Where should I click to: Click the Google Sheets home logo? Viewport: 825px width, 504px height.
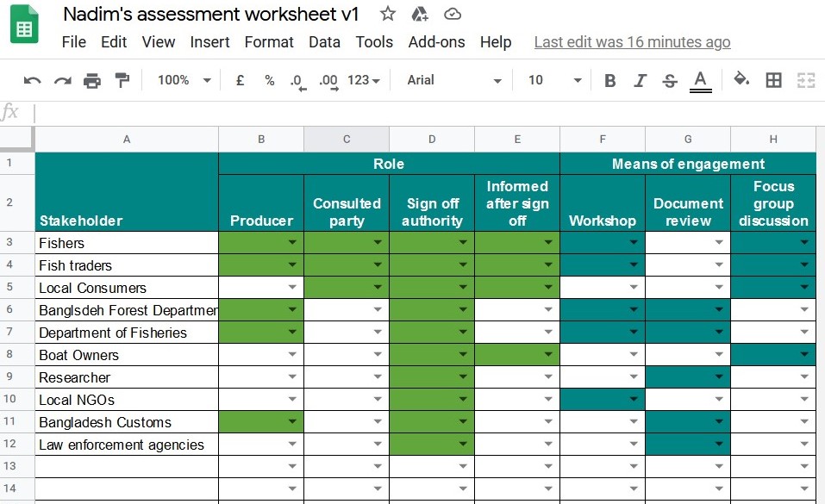(24, 26)
